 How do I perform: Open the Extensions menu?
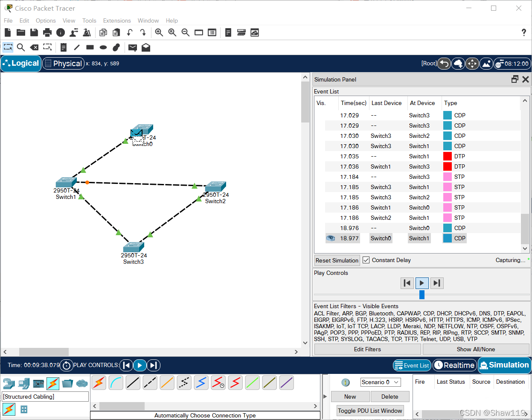[x=117, y=20]
